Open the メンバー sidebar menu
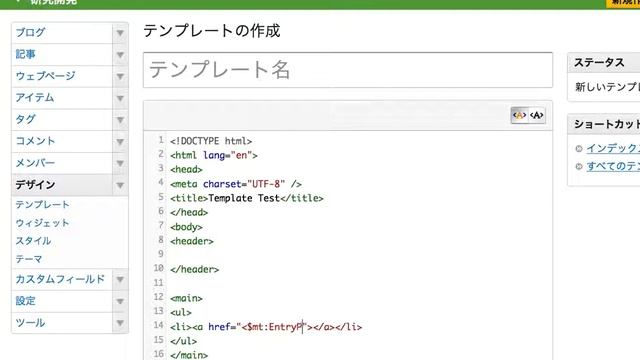 (35, 163)
